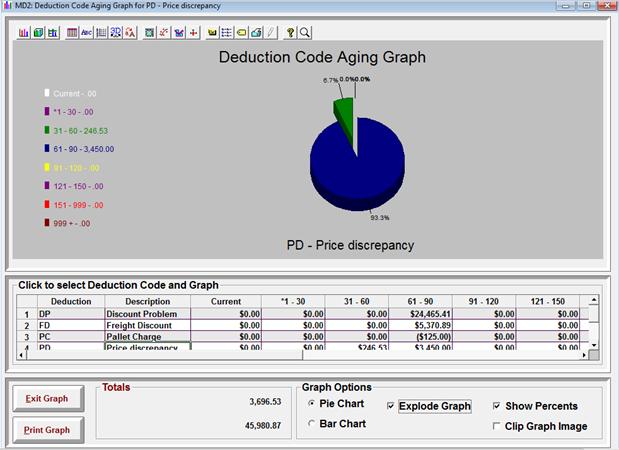The width and height of the screenshot is (619, 450).
Task: Click the PC deduction code cell
Action: coord(71,337)
